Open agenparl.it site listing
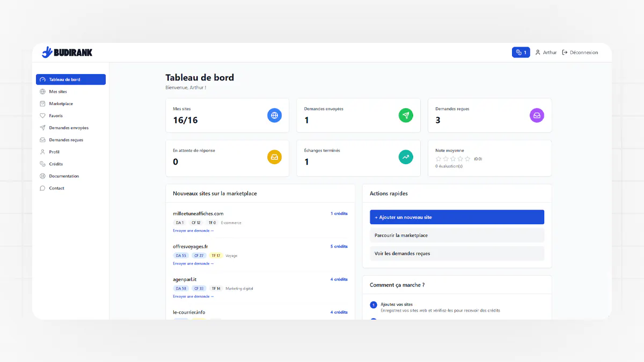 (185, 279)
